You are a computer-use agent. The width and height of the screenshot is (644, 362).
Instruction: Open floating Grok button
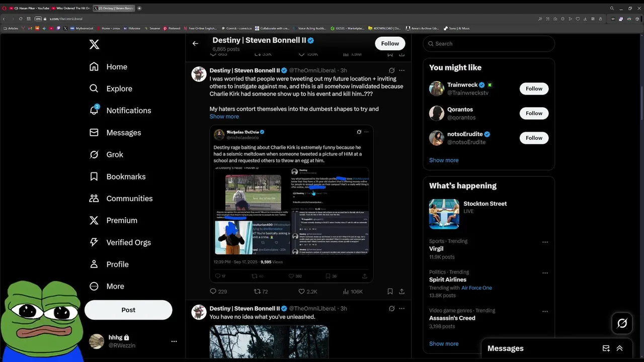(x=622, y=323)
